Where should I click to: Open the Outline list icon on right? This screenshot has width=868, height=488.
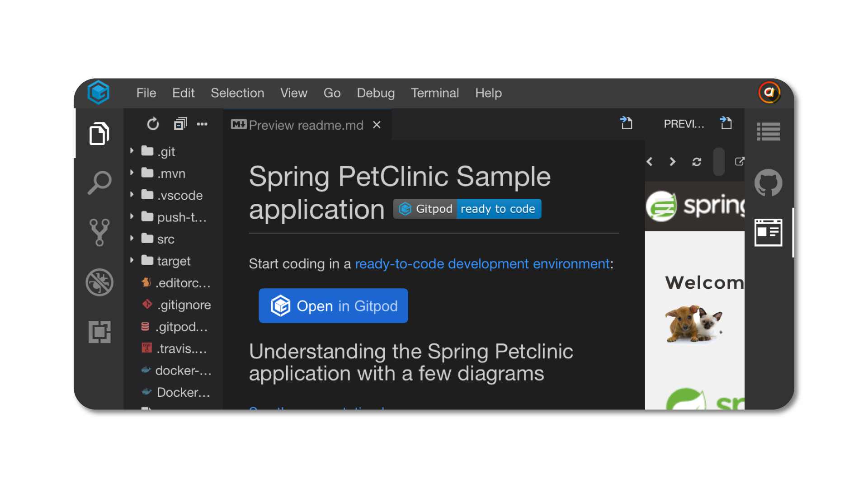(x=768, y=132)
